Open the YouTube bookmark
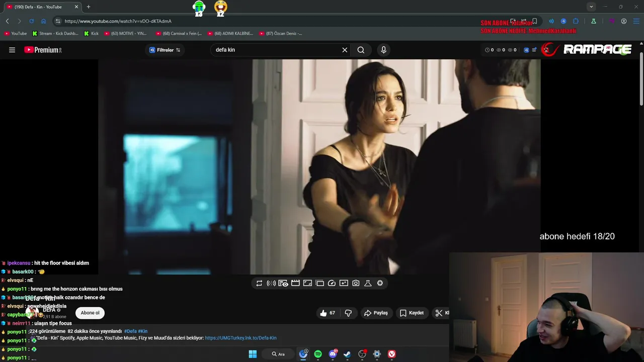Viewport: 644px width, 362px height. [16, 33]
